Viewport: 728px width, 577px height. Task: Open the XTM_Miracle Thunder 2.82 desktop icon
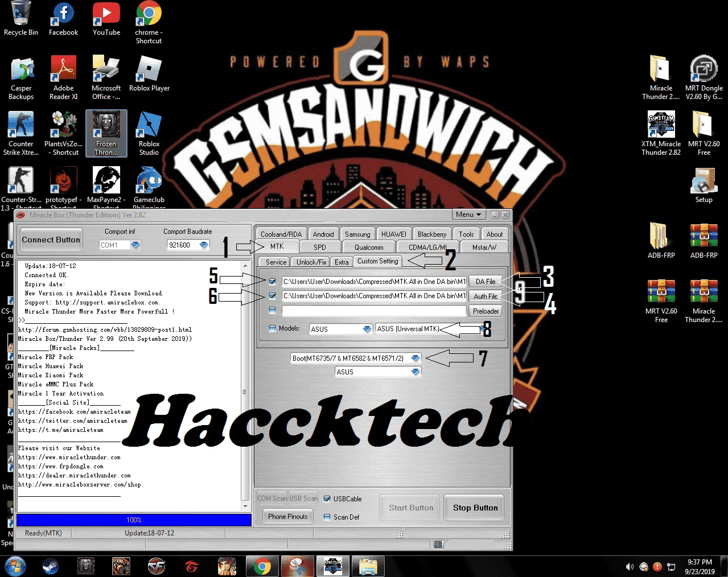pyautogui.click(x=661, y=134)
